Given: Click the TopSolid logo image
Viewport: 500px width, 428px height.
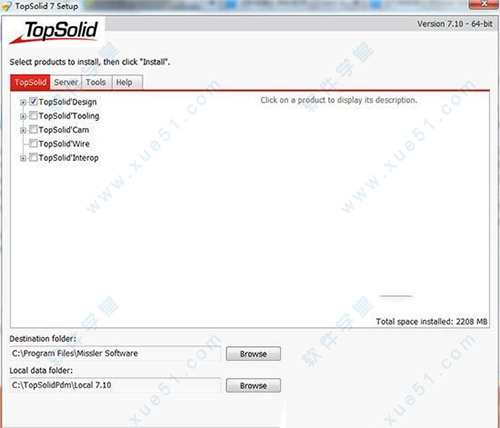Looking at the screenshot, I should pos(55,32).
